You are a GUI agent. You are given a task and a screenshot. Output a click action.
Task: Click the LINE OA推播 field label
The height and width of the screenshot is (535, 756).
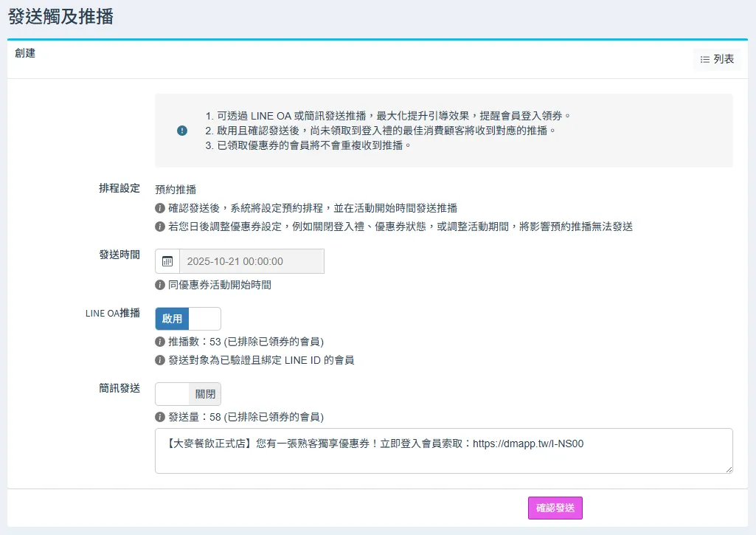(112, 313)
